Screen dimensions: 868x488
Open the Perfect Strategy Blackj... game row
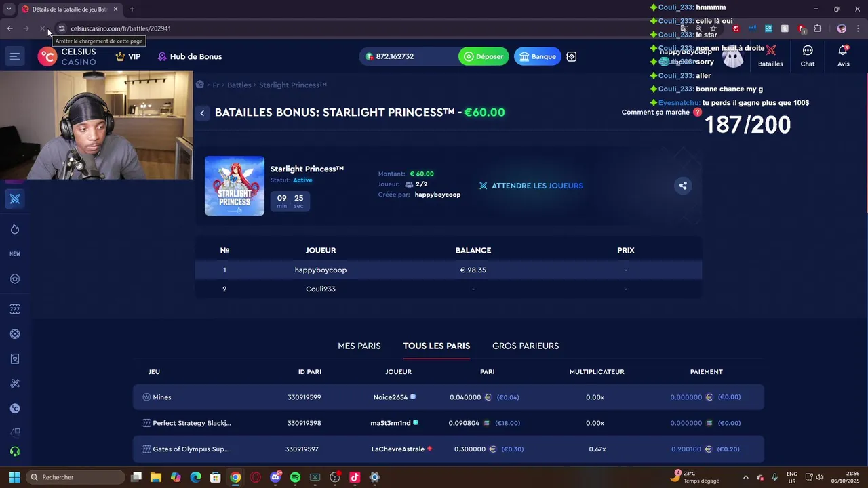[448, 423]
